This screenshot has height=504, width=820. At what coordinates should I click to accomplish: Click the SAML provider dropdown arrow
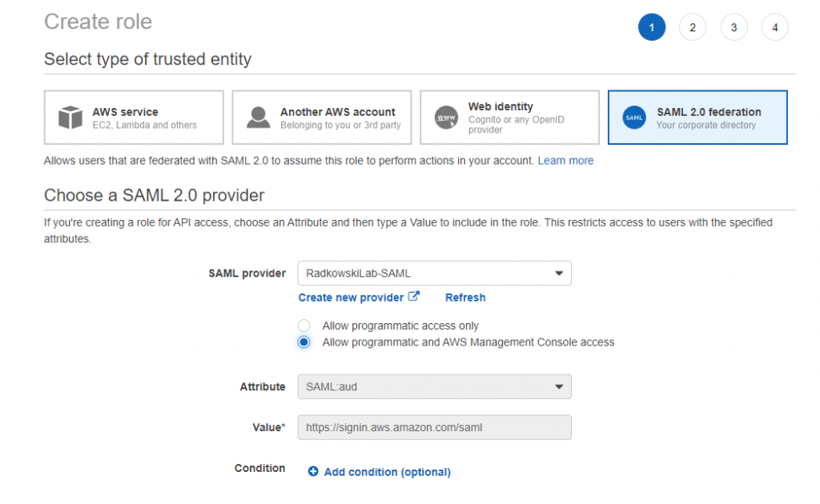[x=559, y=273]
